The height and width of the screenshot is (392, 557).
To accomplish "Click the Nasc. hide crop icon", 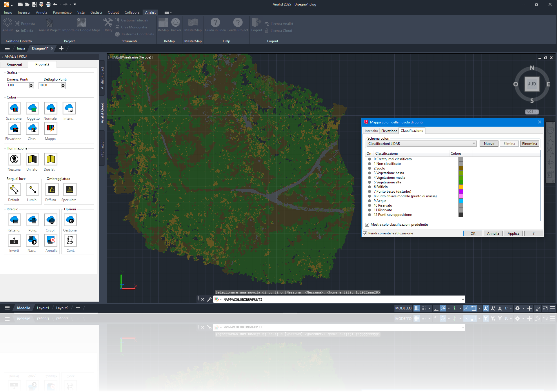I will point(32,240).
